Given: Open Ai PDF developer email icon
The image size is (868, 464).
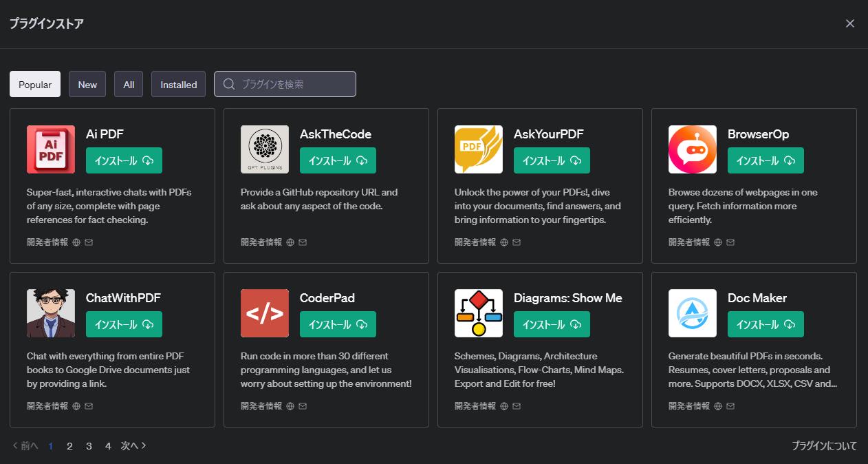Looking at the screenshot, I should coord(89,242).
